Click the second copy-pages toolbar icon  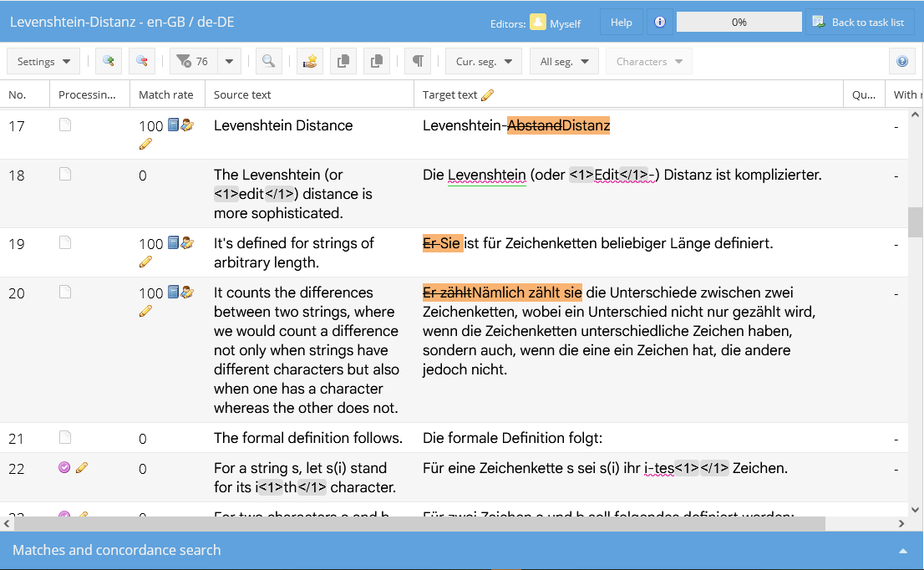pyautogui.click(x=377, y=61)
